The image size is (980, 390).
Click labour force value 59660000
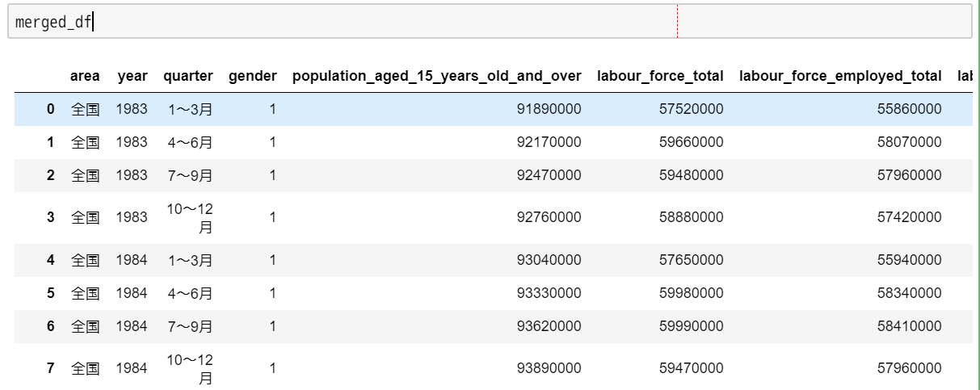692,142
